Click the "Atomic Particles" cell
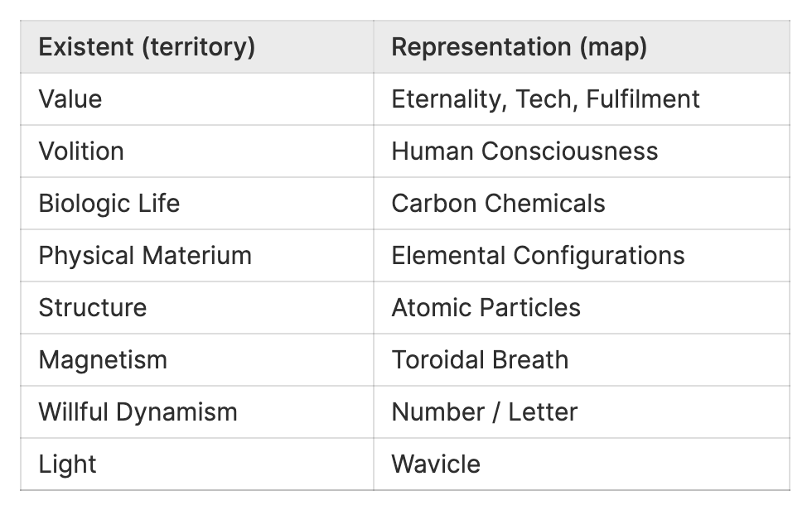 [486, 308]
